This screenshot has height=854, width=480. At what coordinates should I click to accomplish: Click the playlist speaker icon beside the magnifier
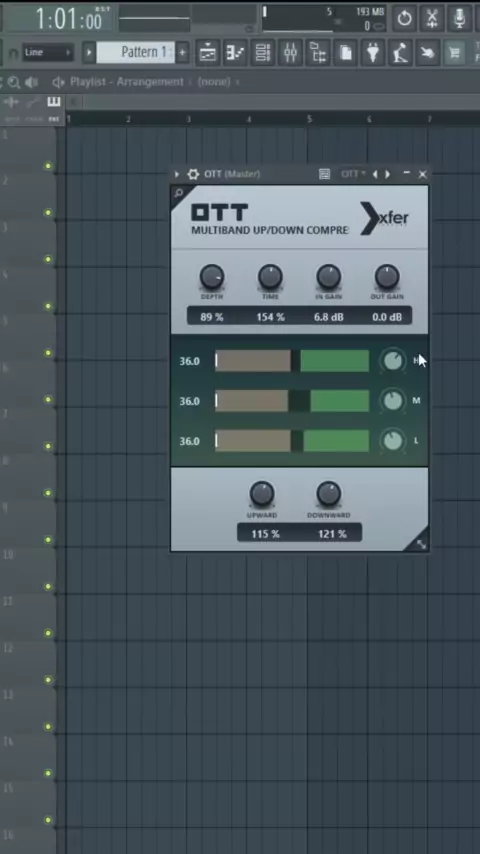(x=32, y=82)
